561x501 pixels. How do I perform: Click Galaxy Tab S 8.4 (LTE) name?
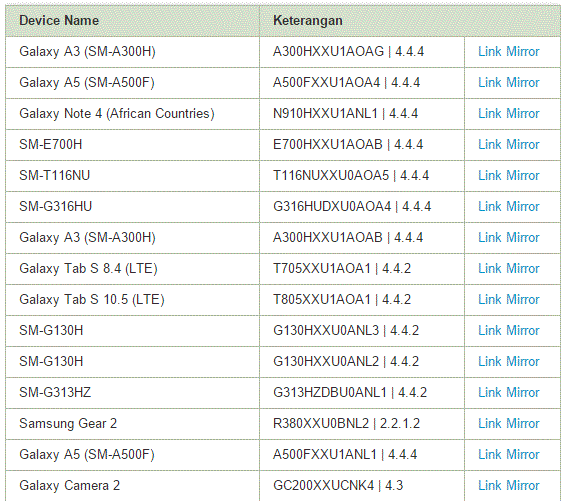88,269
